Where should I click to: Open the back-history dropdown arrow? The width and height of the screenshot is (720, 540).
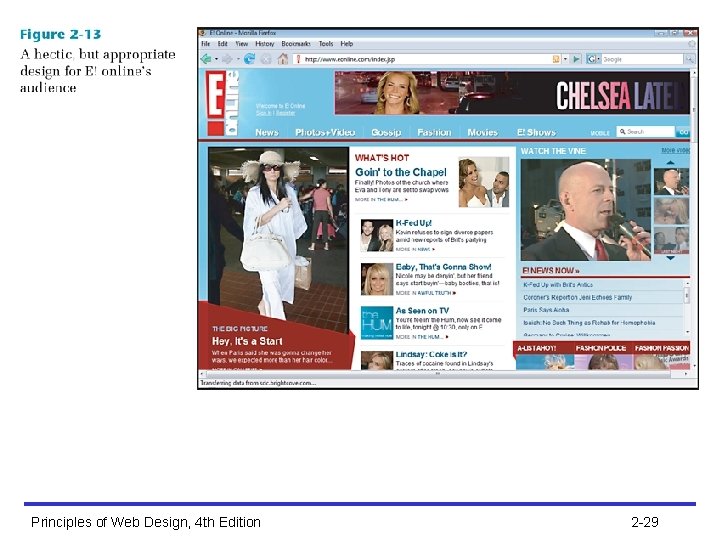216,59
